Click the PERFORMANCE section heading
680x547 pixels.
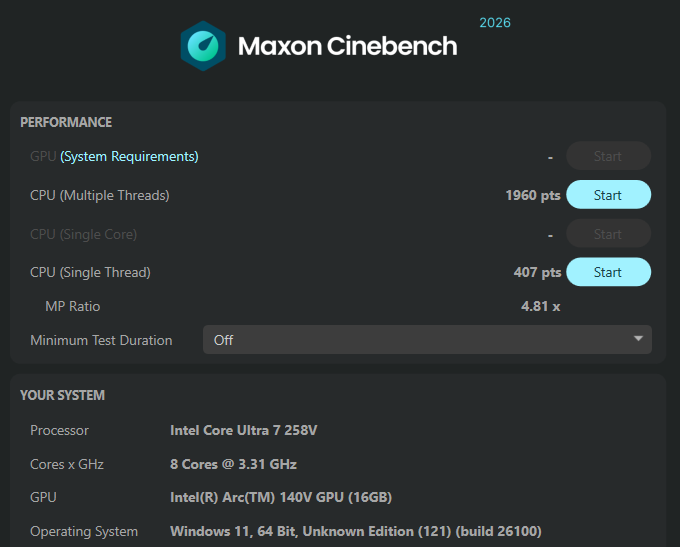tap(66, 122)
